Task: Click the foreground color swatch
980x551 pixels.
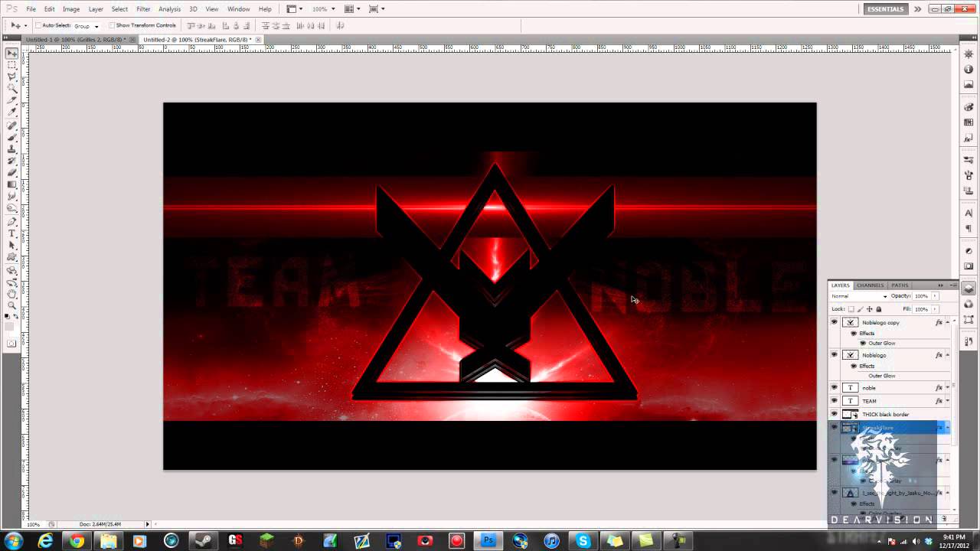Action: (x=9, y=326)
